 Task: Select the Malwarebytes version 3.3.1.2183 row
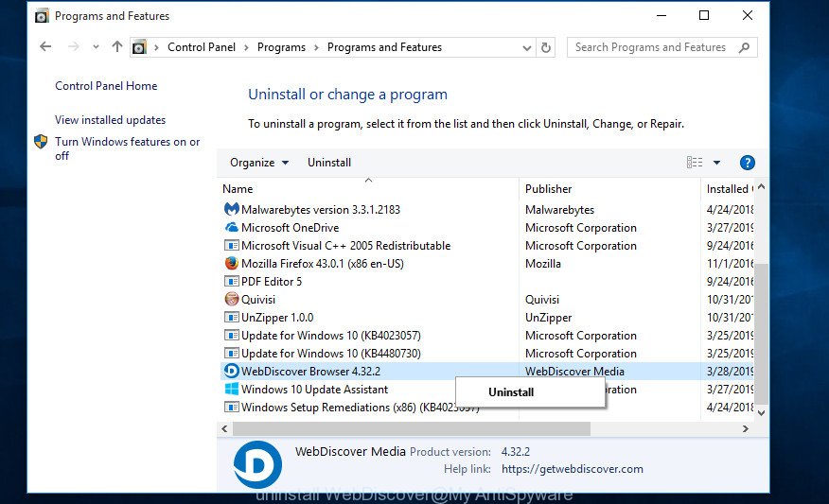click(486, 209)
